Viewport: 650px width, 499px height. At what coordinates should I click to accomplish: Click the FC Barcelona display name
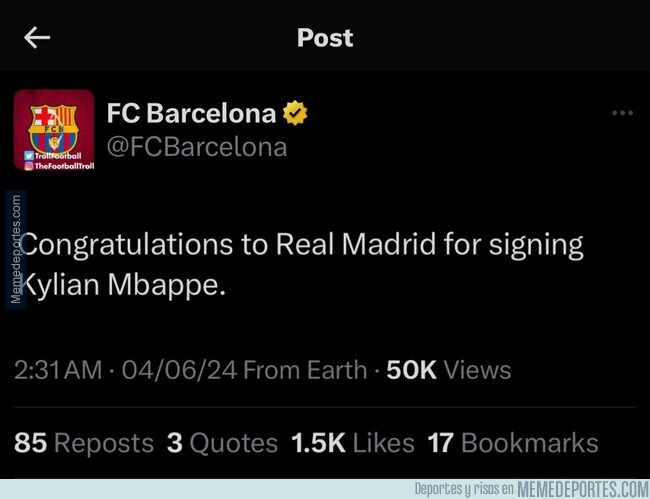[192, 113]
